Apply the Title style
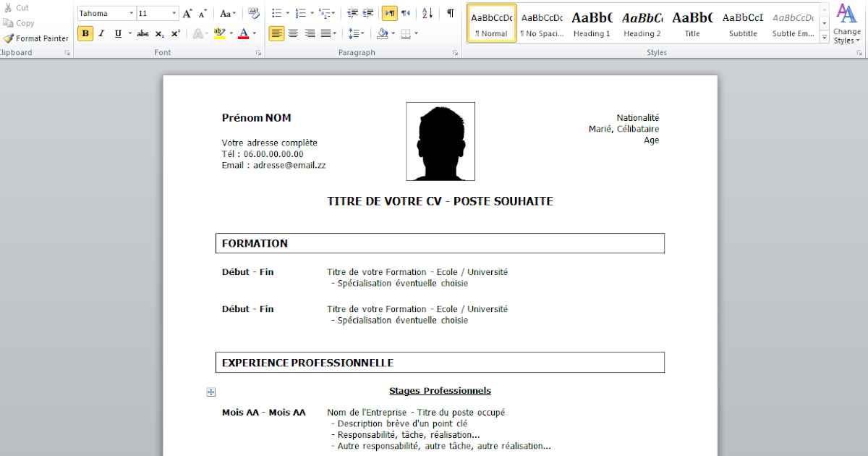This screenshot has width=868, height=456. [x=692, y=23]
